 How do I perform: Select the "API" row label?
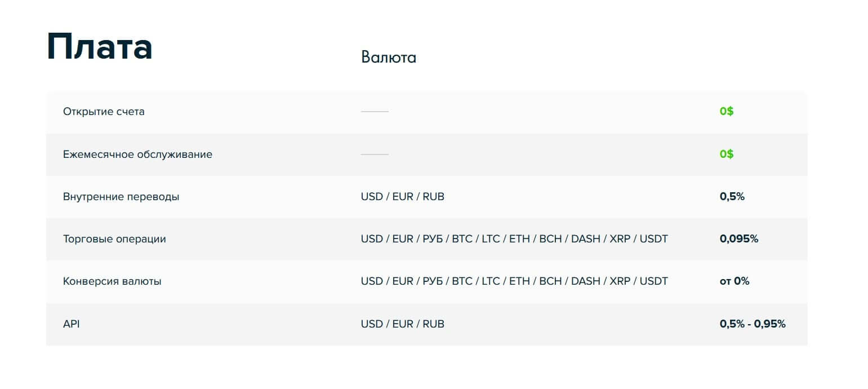coord(72,324)
